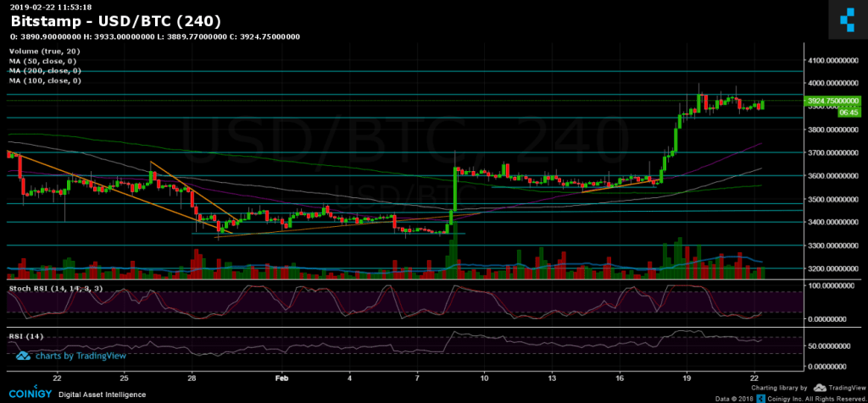
Task: Click the '19' label on the date axis
Action: click(x=687, y=378)
